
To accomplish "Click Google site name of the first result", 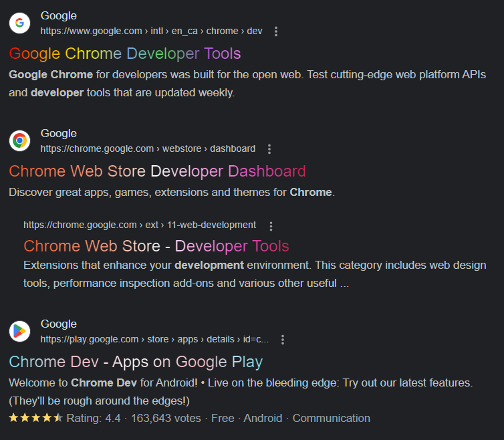I will point(59,16).
